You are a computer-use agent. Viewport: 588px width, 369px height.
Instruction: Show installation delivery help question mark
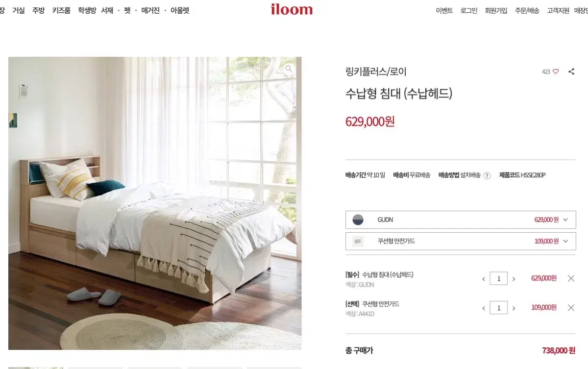487,175
